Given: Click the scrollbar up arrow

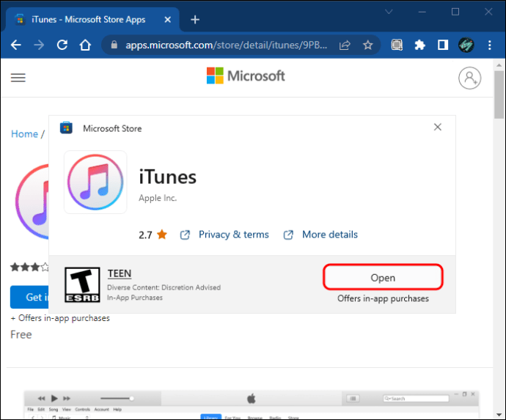Looking at the screenshot, I should 499,65.
